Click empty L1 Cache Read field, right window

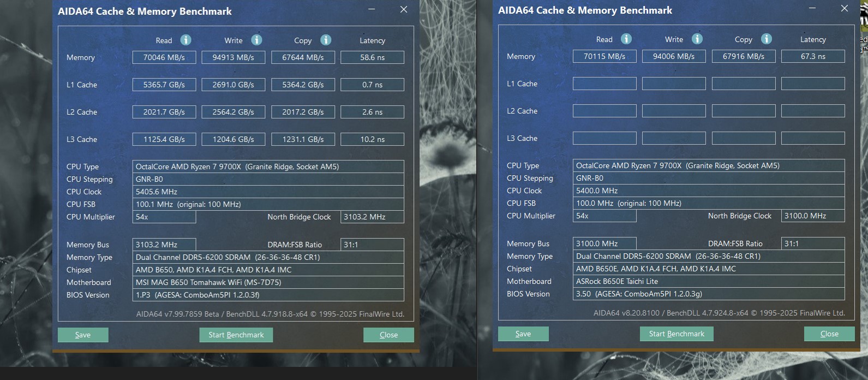pyautogui.click(x=604, y=84)
